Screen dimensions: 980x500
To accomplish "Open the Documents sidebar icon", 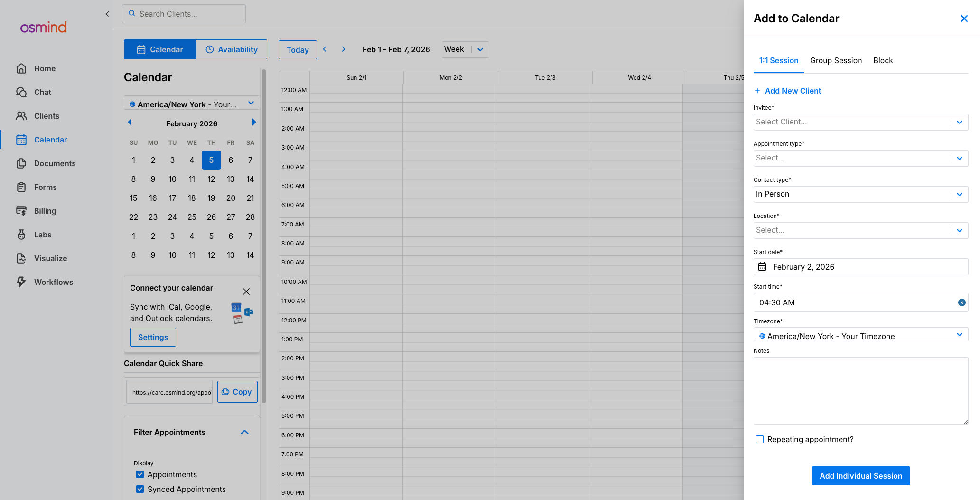I will click(x=21, y=163).
